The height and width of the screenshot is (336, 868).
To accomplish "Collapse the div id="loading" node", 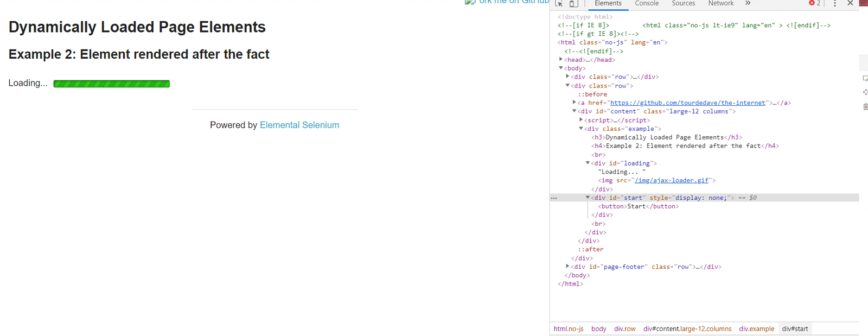I will (x=588, y=163).
